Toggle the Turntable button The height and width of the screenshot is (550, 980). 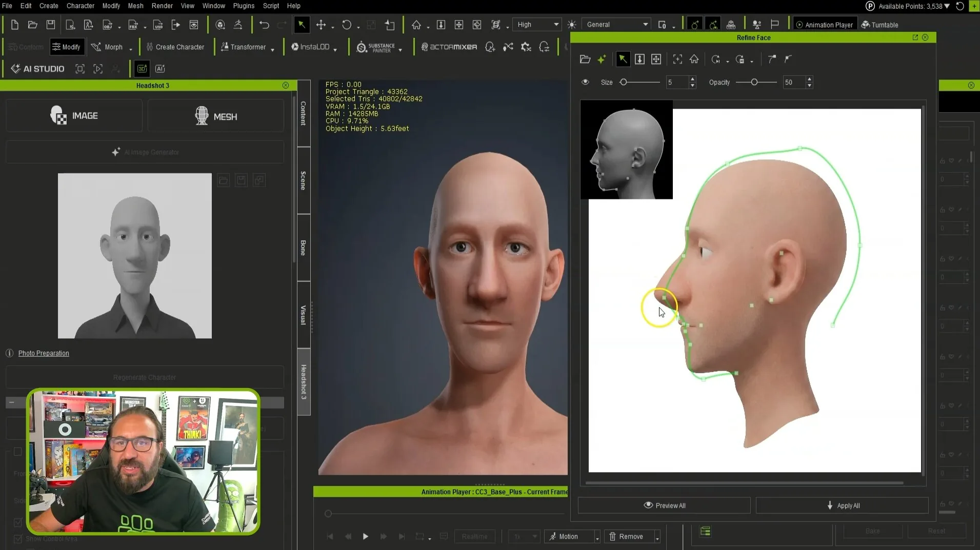pyautogui.click(x=880, y=25)
